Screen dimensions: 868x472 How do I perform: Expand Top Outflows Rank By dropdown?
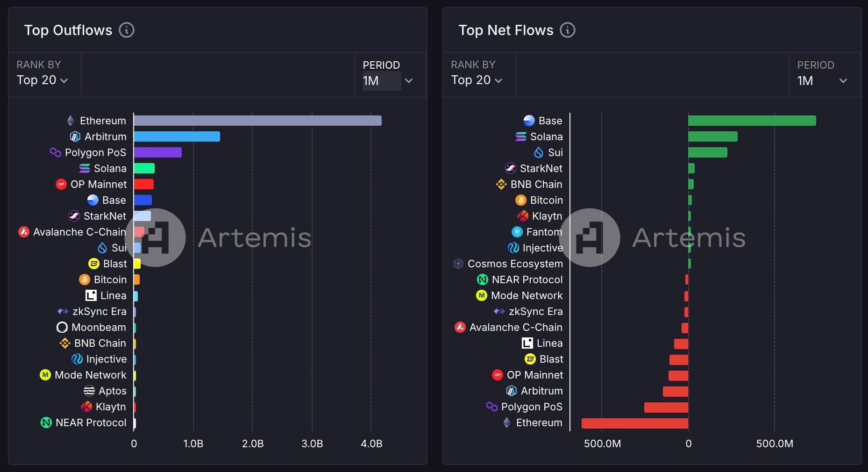click(43, 80)
